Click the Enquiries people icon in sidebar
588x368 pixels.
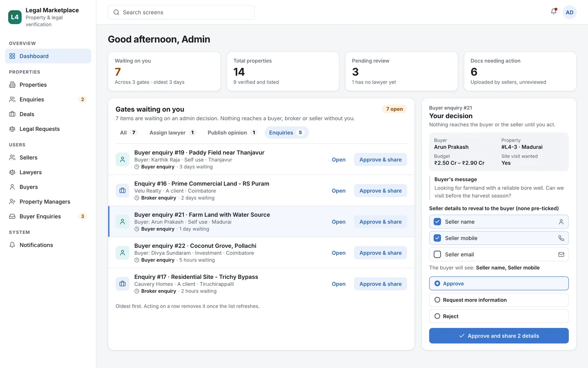(x=12, y=99)
